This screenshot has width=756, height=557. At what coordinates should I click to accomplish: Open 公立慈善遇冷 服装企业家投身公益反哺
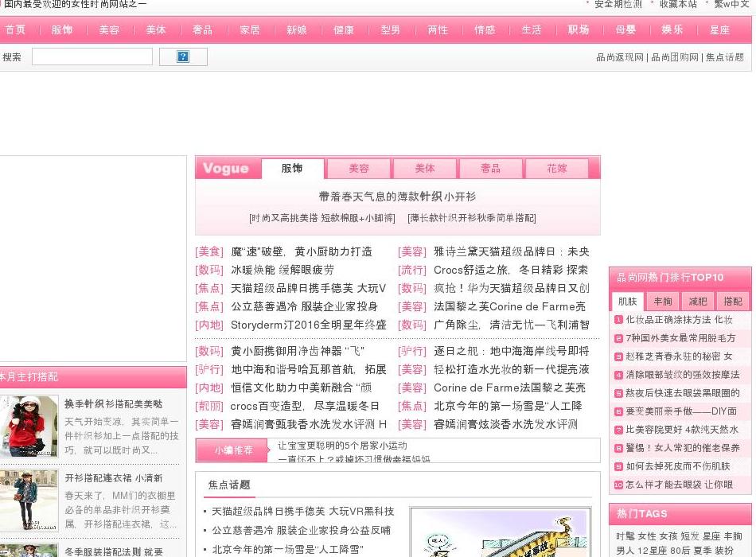[x=302, y=531]
